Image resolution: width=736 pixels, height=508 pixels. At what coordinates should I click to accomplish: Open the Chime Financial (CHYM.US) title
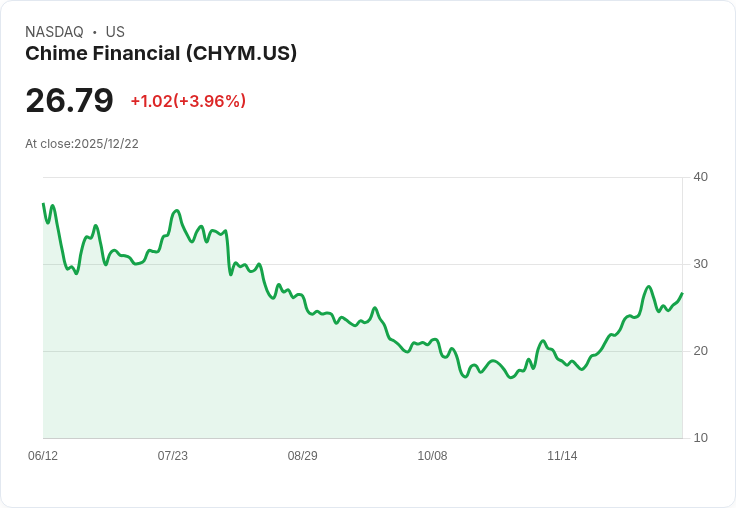pos(161,54)
